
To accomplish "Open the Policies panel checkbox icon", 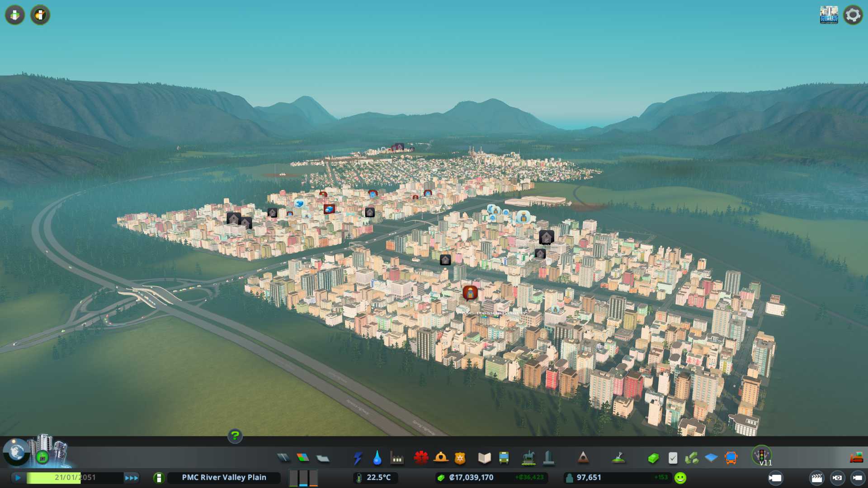I will click(x=673, y=458).
